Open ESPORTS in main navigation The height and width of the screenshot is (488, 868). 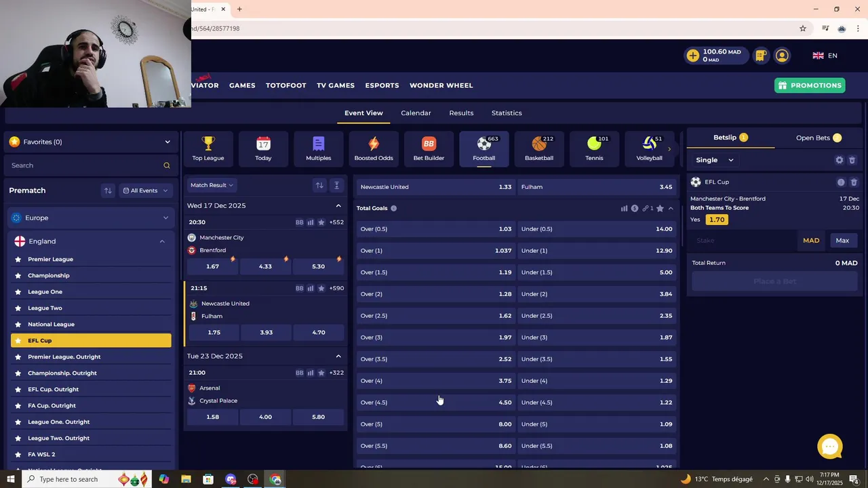coord(382,85)
